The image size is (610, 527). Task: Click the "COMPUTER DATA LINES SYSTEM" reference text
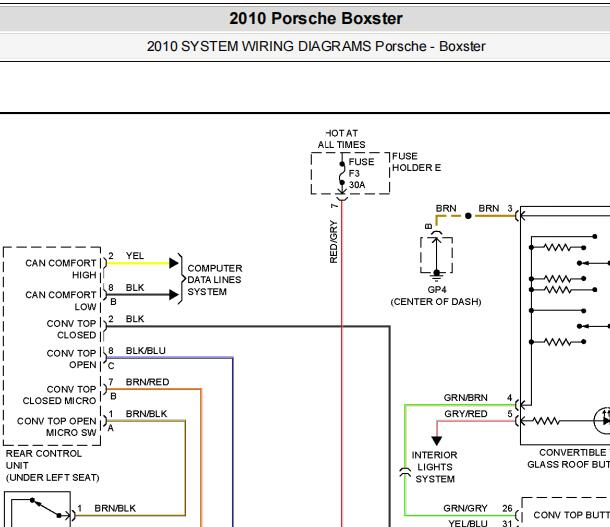[x=214, y=280]
